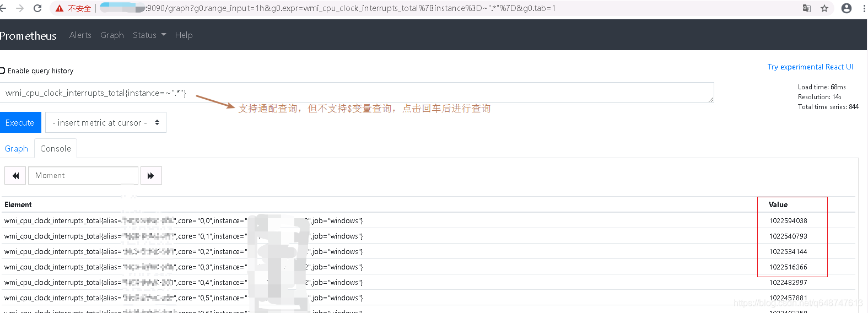Viewport: 868px width, 313px height.
Task: Click the browser address bar URL
Action: tap(351, 8)
